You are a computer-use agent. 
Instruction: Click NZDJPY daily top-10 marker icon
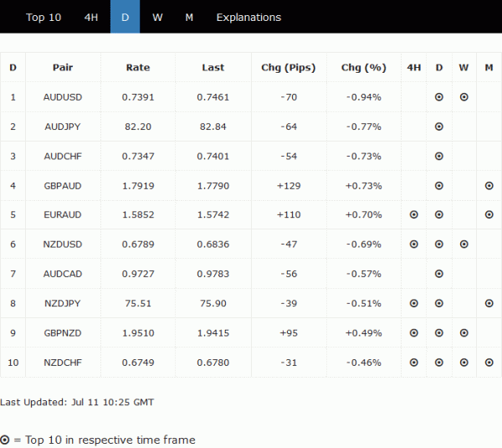439,303
